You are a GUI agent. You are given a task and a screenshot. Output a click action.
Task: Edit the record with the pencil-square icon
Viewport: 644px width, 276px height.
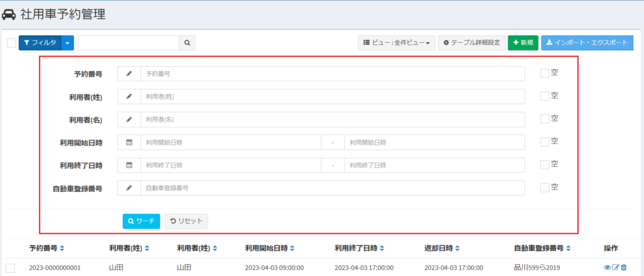616,267
